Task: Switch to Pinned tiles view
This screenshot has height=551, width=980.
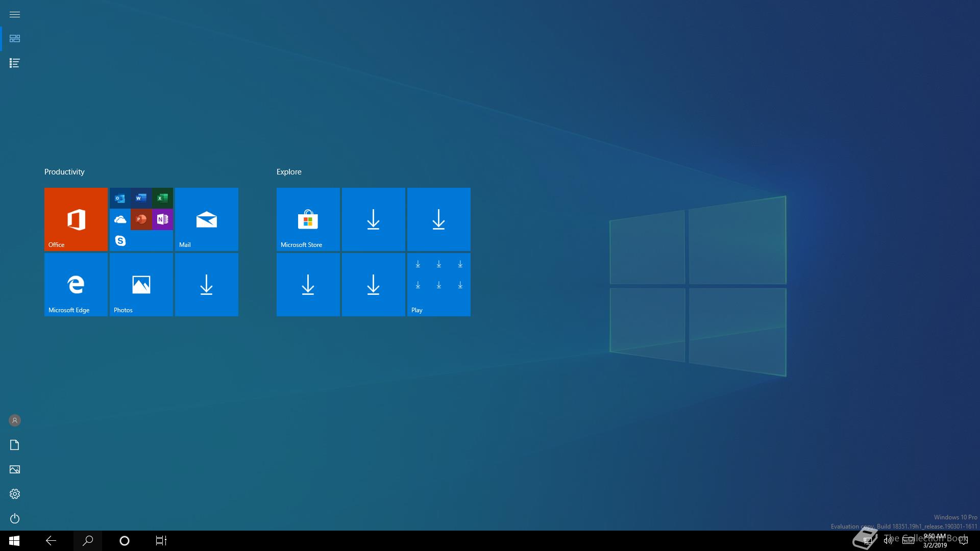Action: (x=15, y=39)
